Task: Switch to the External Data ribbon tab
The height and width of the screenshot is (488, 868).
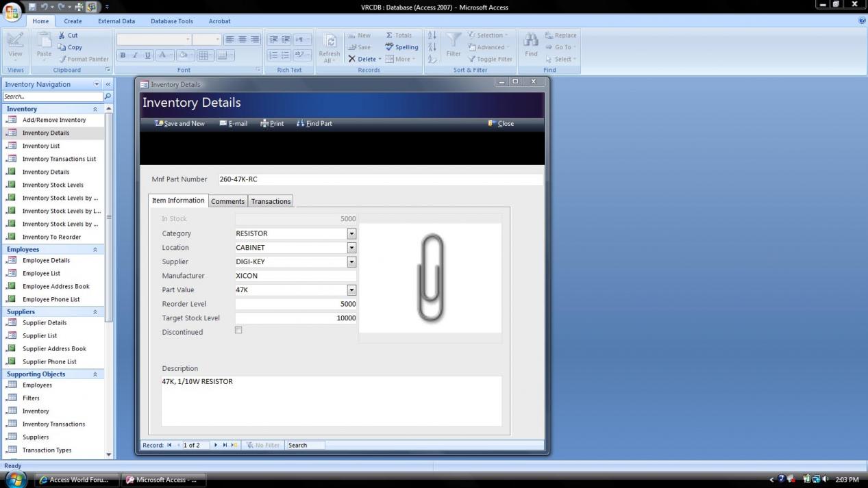Action: [116, 21]
